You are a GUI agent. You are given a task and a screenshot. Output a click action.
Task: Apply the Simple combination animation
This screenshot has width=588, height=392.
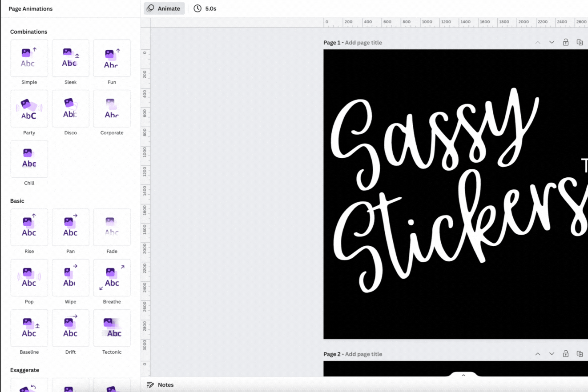pyautogui.click(x=29, y=58)
